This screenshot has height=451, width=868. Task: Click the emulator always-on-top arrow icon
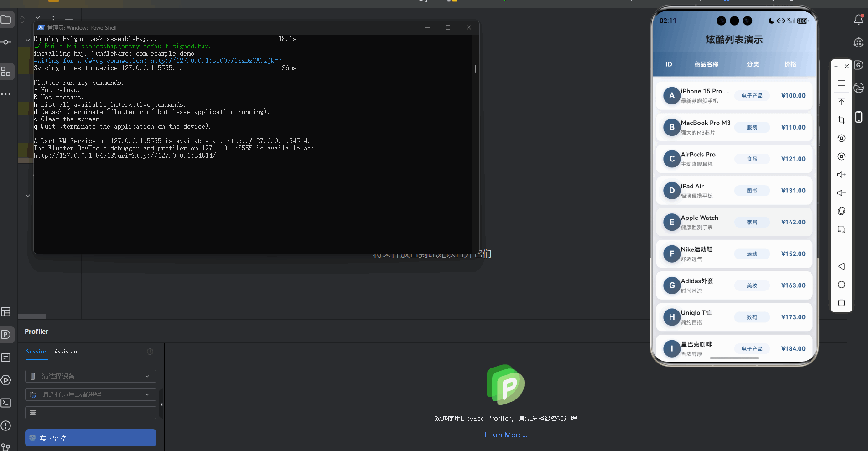tap(842, 102)
